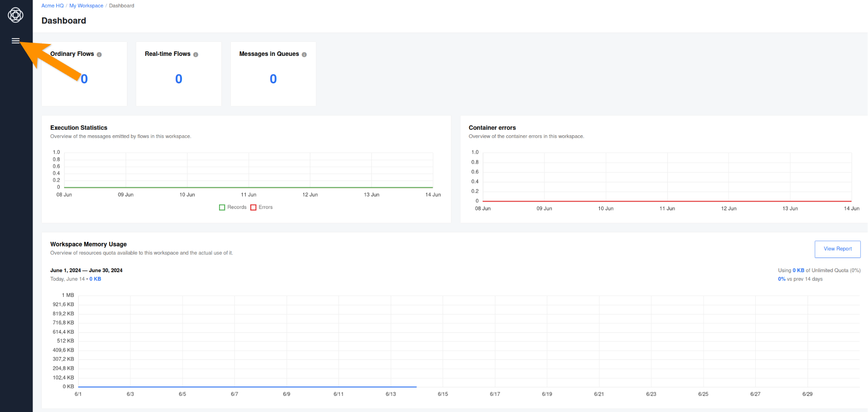Screen dimensions: 868x412
Task: Click the '11 Jun' label in Execution Statistics chart
Action: point(249,195)
